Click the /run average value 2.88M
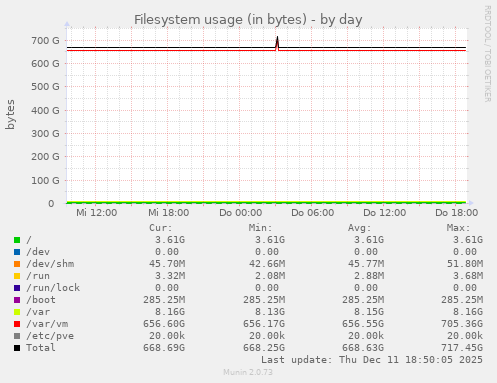This screenshot has height=383, width=497. pos(369,276)
